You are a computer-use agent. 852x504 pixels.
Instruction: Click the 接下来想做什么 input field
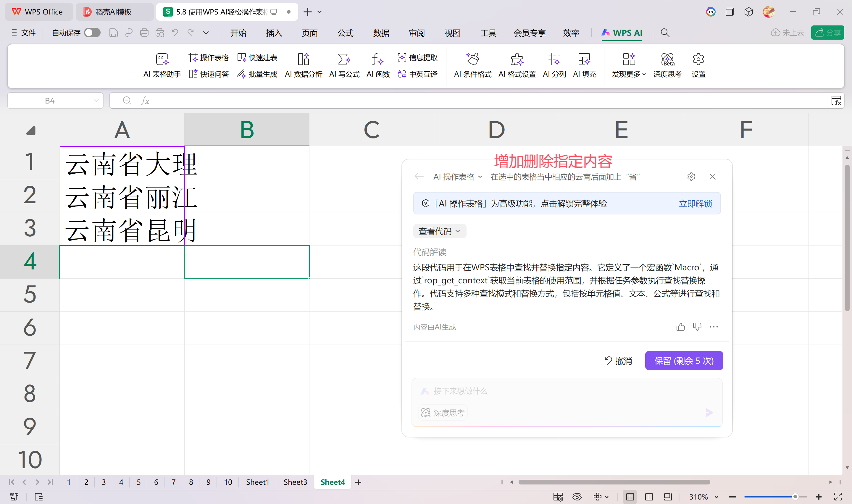tap(567, 391)
